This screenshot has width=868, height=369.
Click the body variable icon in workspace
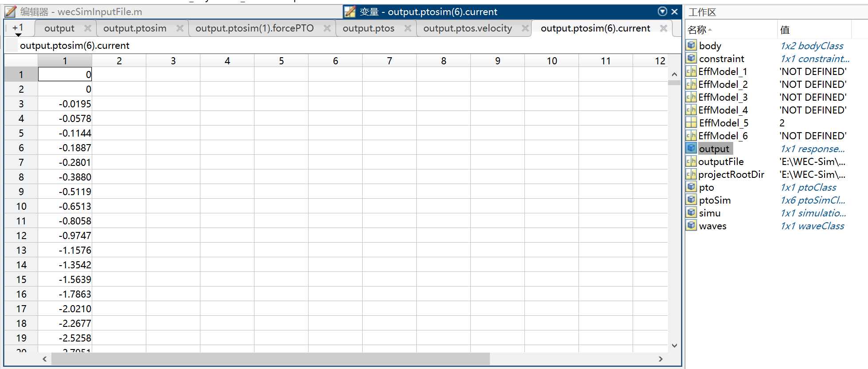pos(691,45)
